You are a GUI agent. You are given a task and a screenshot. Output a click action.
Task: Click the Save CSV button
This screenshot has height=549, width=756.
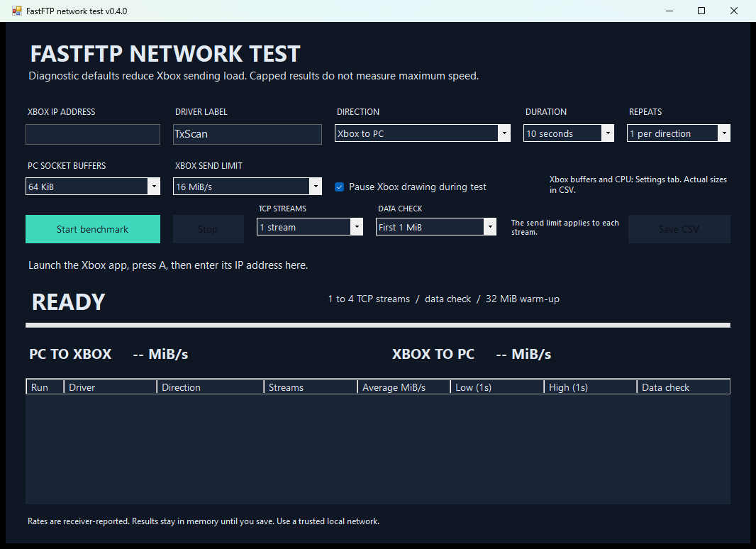tap(679, 229)
